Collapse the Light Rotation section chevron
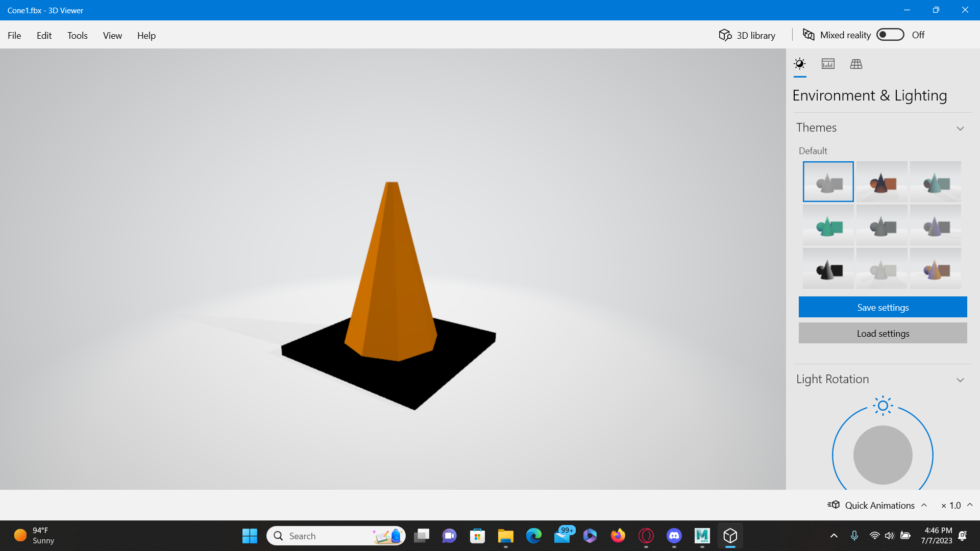This screenshot has width=980, height=551. click(960, 380)
